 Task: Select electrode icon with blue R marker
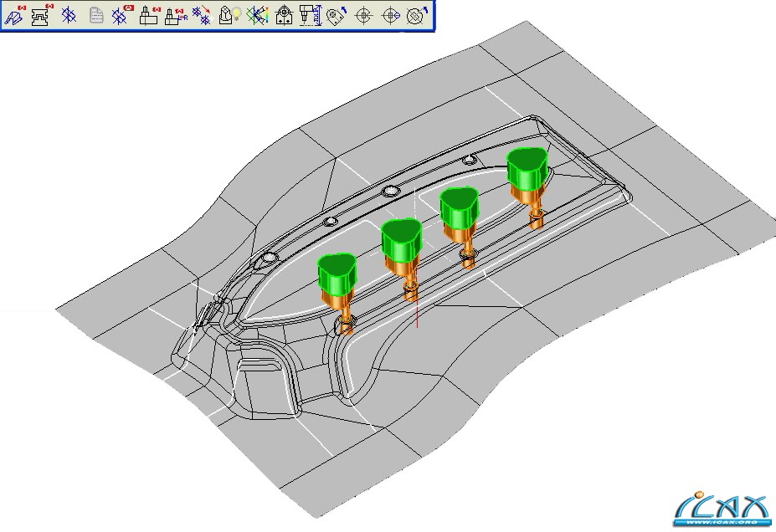coord(176,15)
